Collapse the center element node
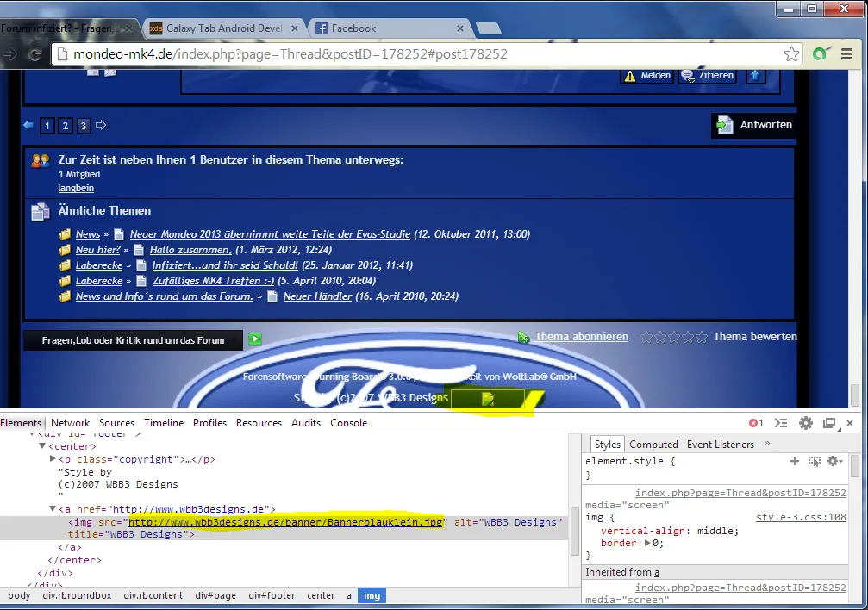 [41, 446]
